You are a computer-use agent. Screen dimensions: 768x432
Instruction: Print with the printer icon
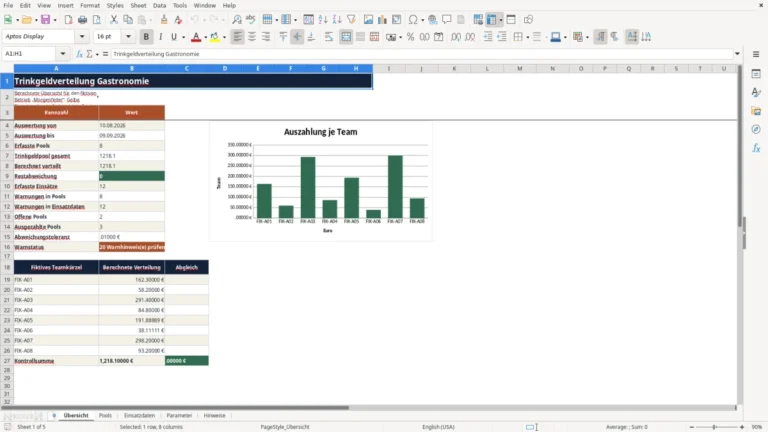pyautogui.click(x=82, y=20)
